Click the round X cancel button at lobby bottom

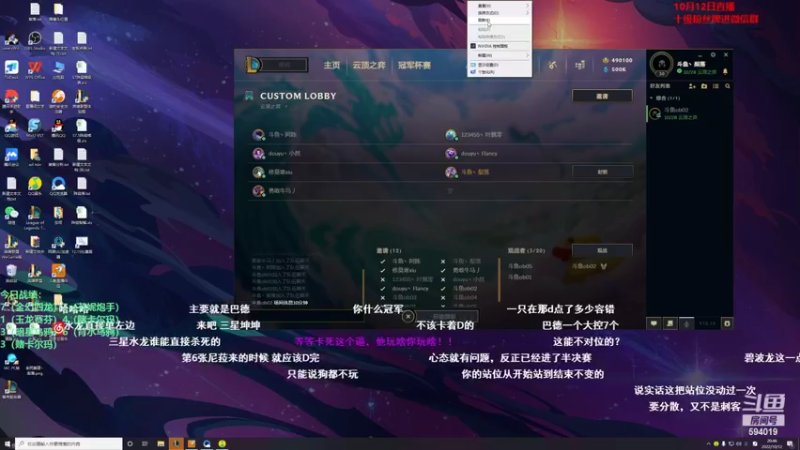(408, 317)
